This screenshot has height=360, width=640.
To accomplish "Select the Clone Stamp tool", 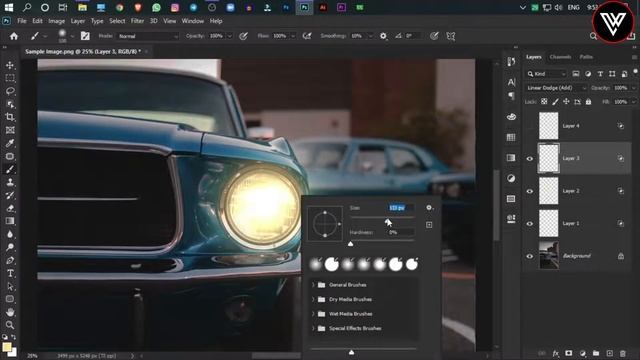I will [10, 182].
